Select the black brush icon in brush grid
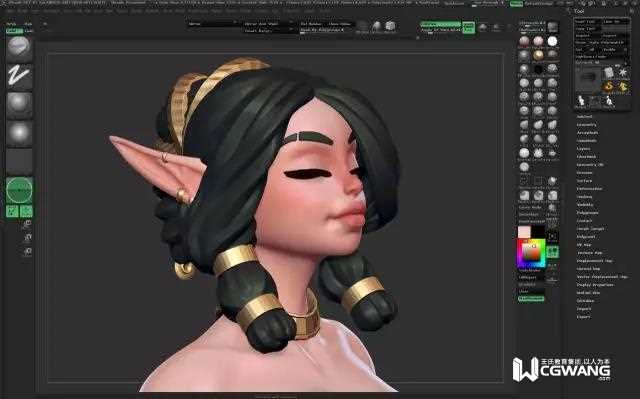Screen dimensions: 640x399 coord(538,69)
